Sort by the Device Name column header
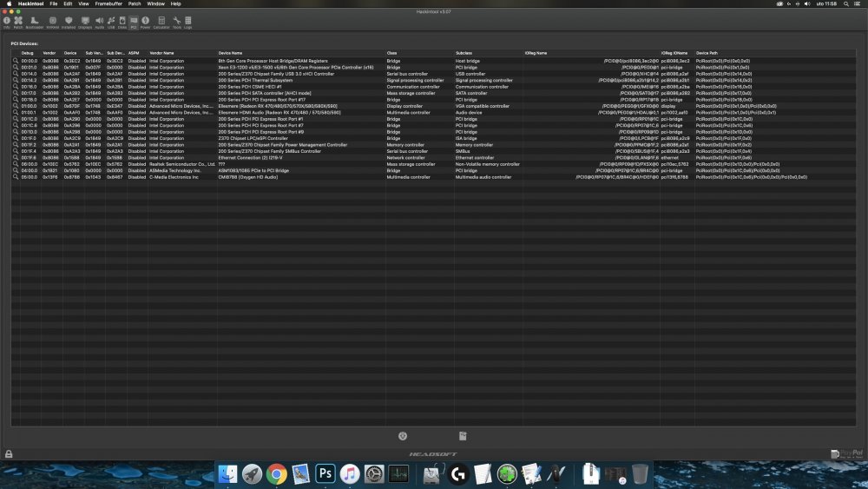Screen dimensions: 868x489 click(300, 53)
